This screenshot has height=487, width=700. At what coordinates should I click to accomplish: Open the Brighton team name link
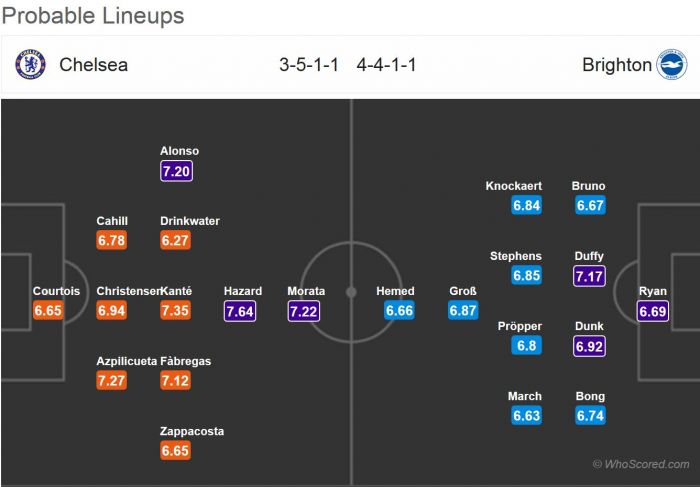point(616,65)
